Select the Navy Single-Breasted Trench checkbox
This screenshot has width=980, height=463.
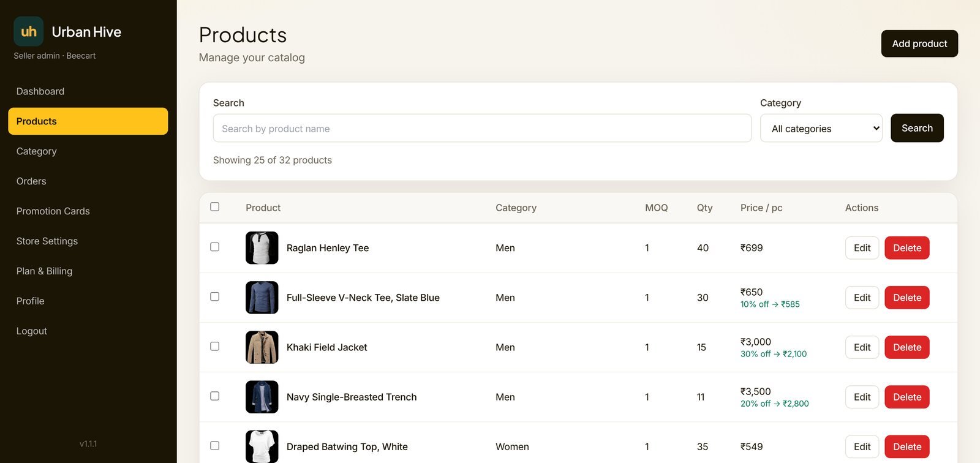pos(215,396)
